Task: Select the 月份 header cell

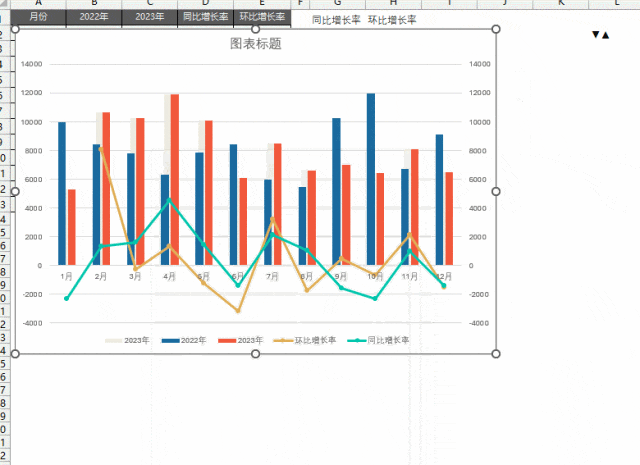Action: coord(38,17)
